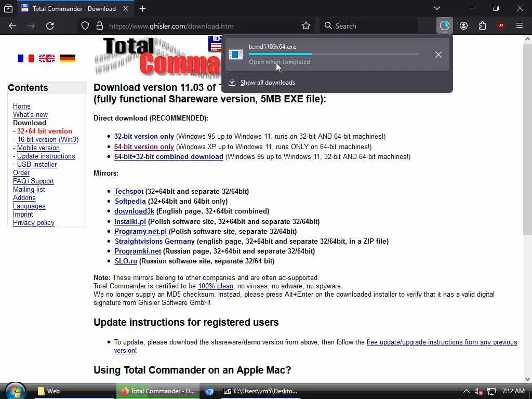
Task: Open the USB installer link
Action: 37,165
